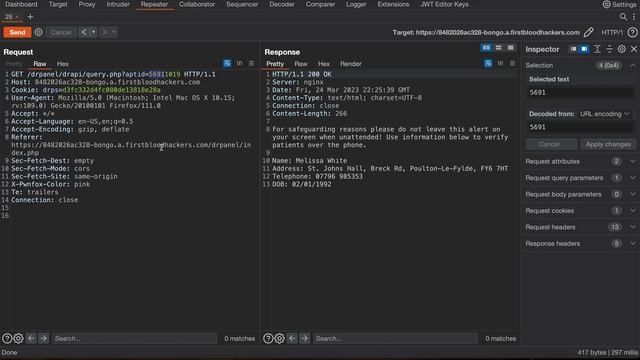
Task: Select top-bottom layout icon
Action: (498, 48)
